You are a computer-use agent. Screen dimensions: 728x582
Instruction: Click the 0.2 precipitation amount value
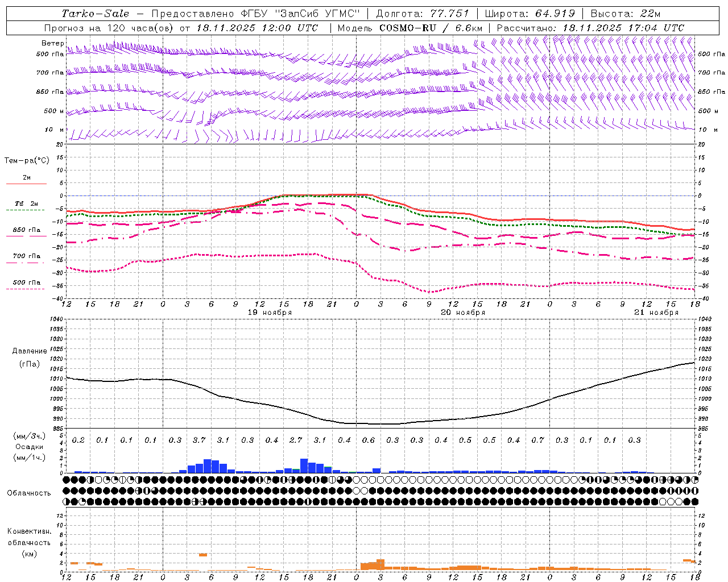point(78,440)
